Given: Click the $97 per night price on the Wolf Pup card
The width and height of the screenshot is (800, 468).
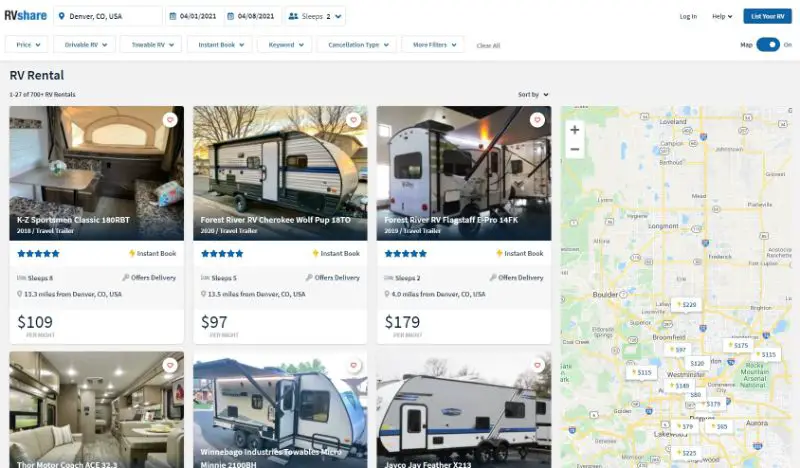Looking at the screenshot, I should (214, 322).
